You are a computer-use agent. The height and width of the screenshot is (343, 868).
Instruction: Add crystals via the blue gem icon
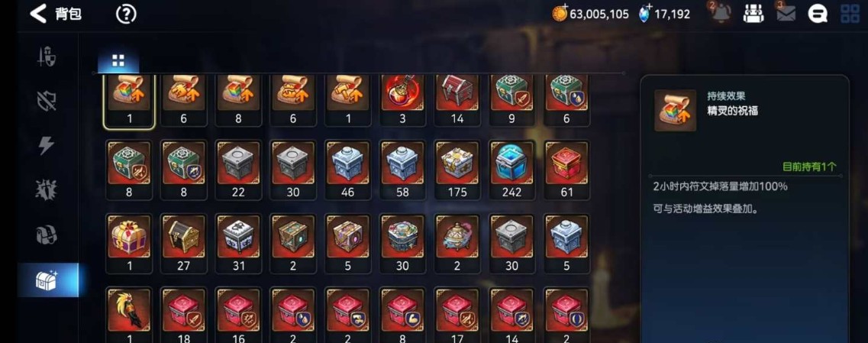coord(645,13)
